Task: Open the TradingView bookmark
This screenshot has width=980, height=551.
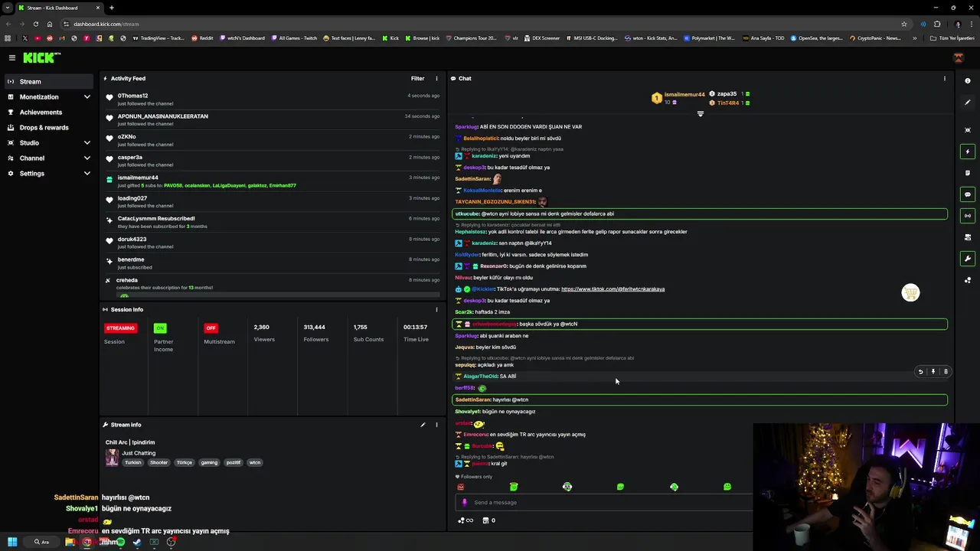Action: pos(158,38)
